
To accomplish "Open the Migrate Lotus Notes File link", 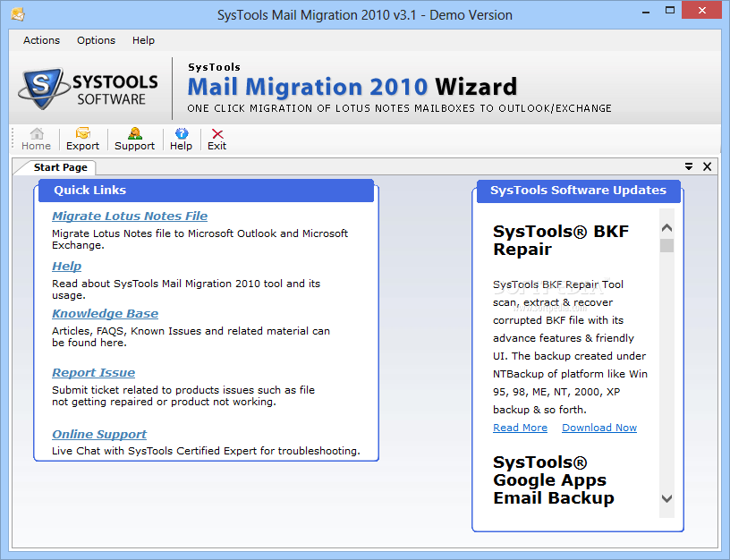I will pyautogui.click(x=130, y=216).
